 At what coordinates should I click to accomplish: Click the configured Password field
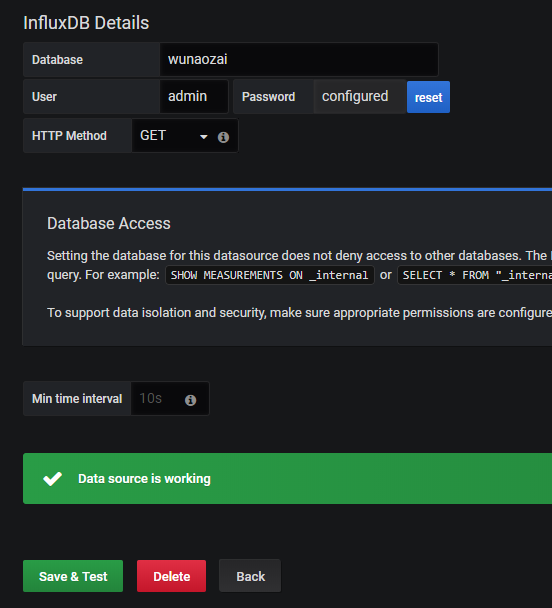click(x=360, y=97)
